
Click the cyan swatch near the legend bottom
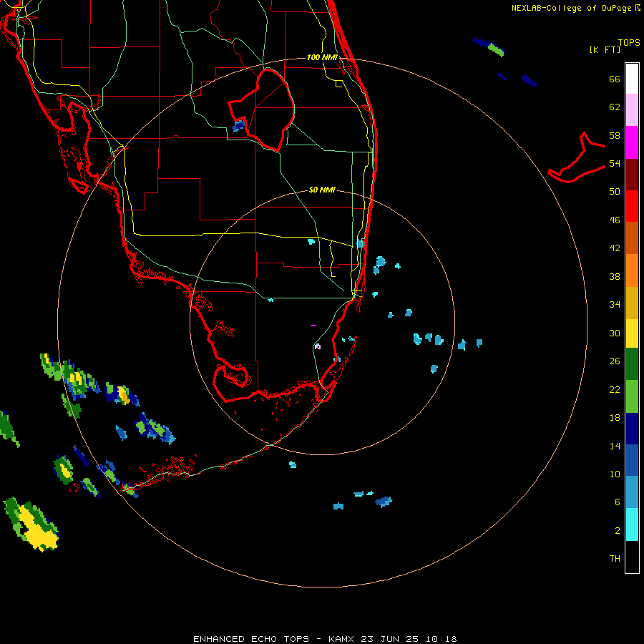click(632, 525)
